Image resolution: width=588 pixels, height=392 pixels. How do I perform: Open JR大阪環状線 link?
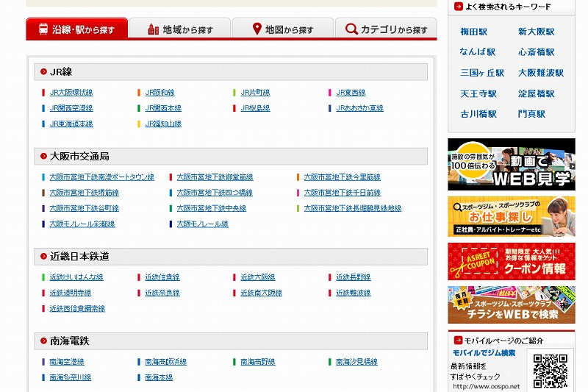[x=71, y=92]
